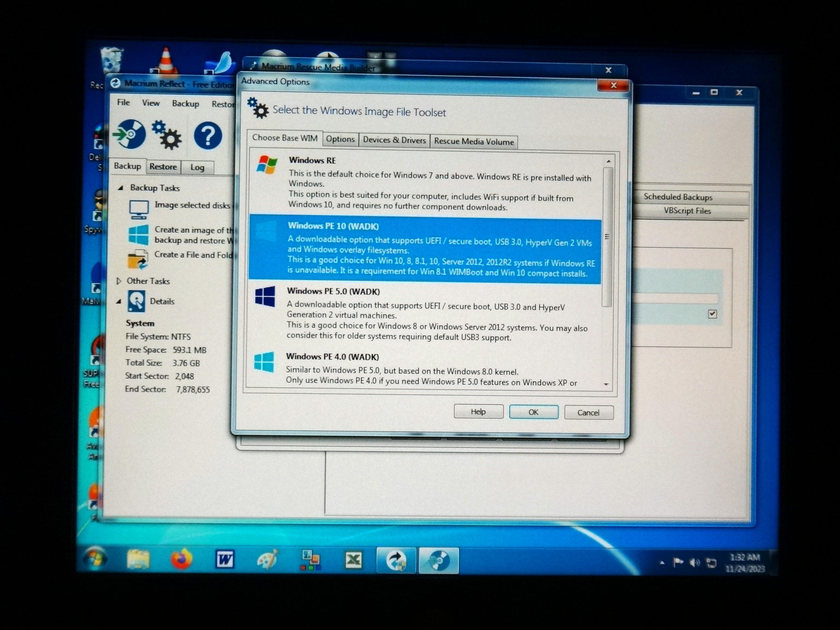Switch to Rescue Media Builder taskbar button
The width and height of the screenshot is (840, 630).
pyautogui.click(x=438, y=561)
